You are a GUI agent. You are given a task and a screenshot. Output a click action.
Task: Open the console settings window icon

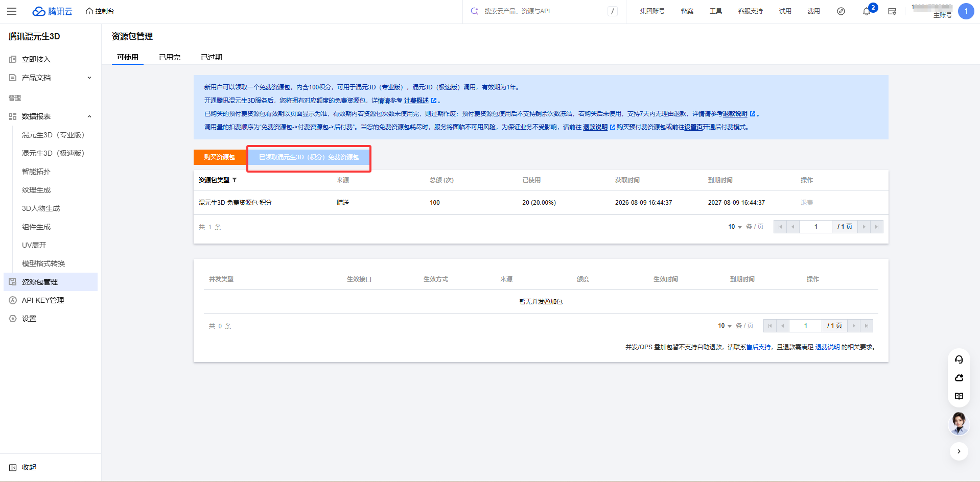tap(892, 11)
